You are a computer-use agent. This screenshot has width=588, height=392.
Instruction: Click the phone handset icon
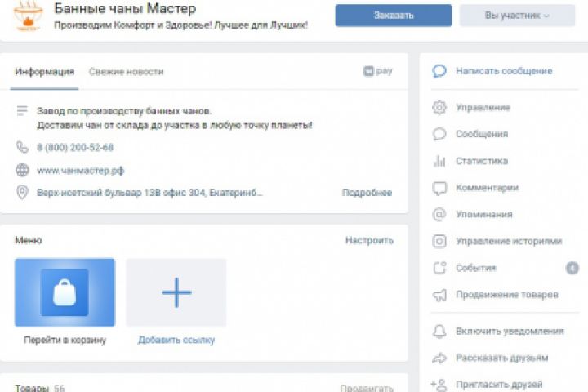point(22,147)
